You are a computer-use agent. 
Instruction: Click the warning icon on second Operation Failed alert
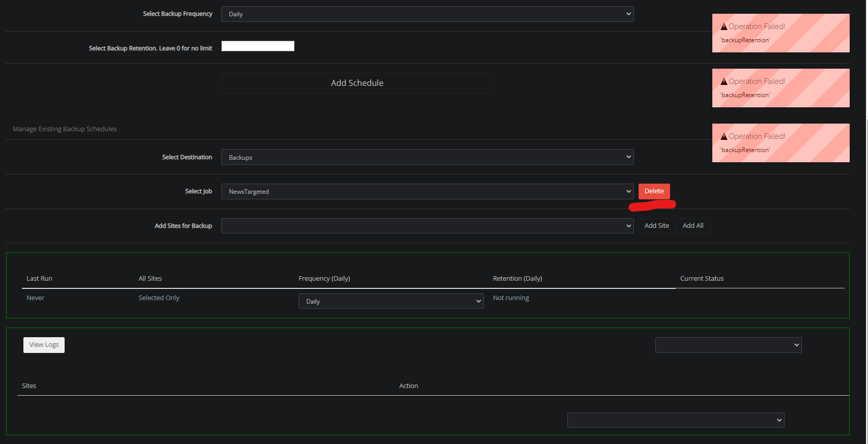(x=724, y=82)
